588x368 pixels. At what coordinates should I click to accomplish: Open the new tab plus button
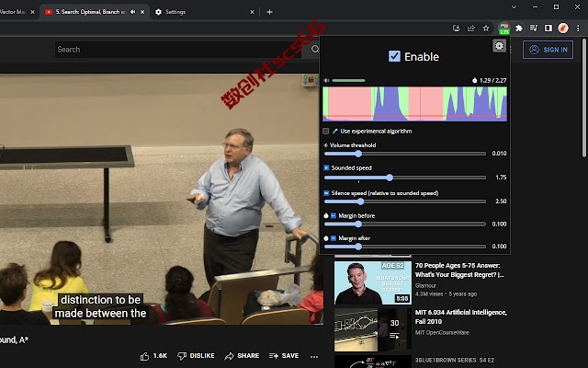pos(269,12)
